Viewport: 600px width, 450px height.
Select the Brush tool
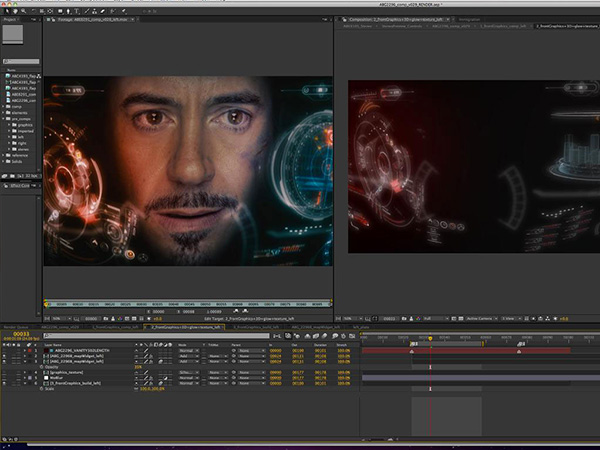coord(86,11)
